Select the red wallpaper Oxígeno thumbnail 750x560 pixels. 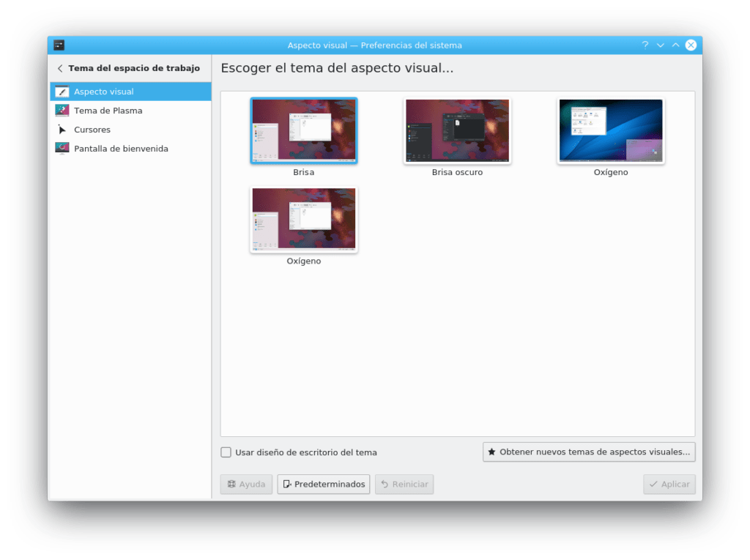pyautogui.click(x=304, y=219)
